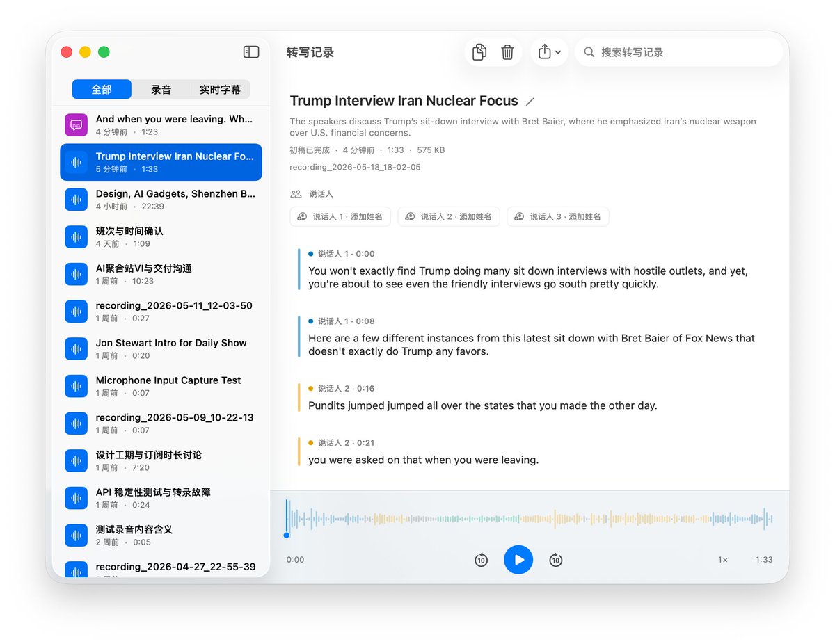This screenshot has height=644, width=835.
Task: Select the 'Here are a few different instances' paragraph
Action: coord(532,345)
